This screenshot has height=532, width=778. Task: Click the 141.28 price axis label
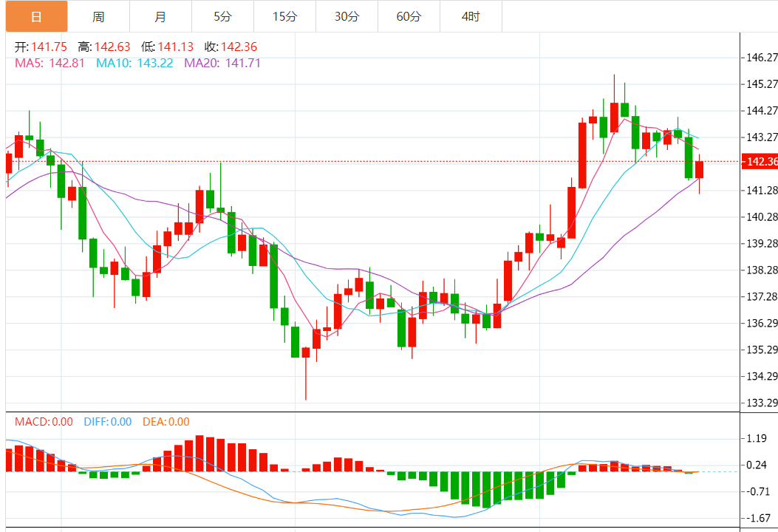click(x=762, y=190)
